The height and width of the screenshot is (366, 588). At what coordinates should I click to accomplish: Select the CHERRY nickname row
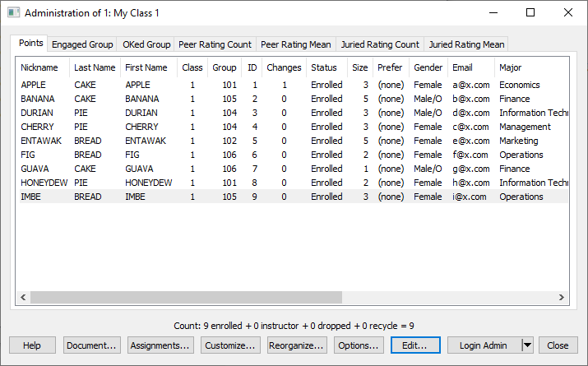[x=38, y=127]
